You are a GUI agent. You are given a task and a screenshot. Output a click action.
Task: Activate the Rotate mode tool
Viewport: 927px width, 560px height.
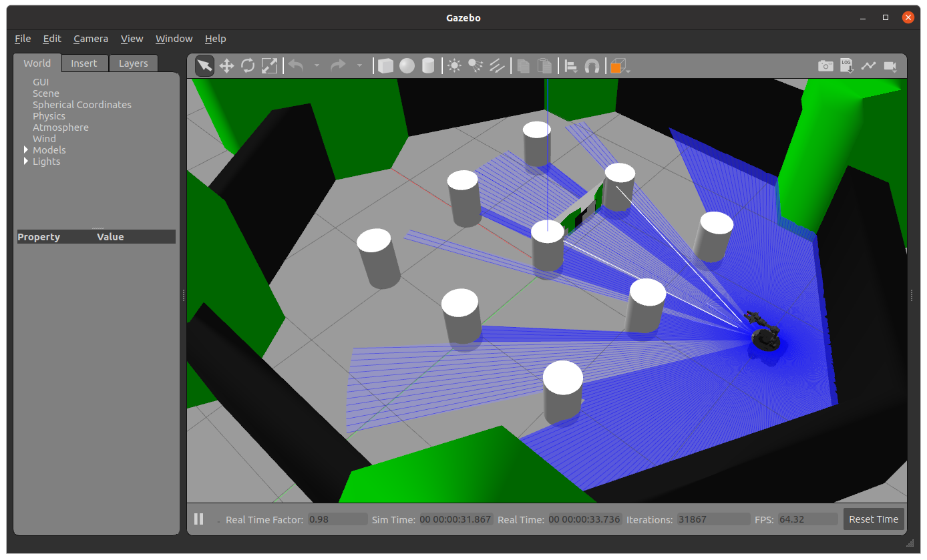pos(248,65)
